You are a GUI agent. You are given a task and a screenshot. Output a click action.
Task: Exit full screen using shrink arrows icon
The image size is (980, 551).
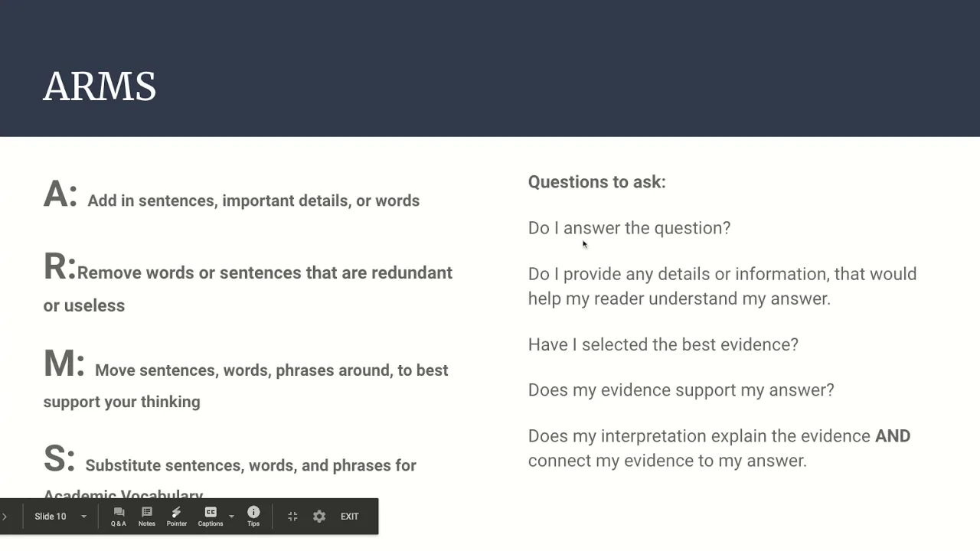[292, 517]
